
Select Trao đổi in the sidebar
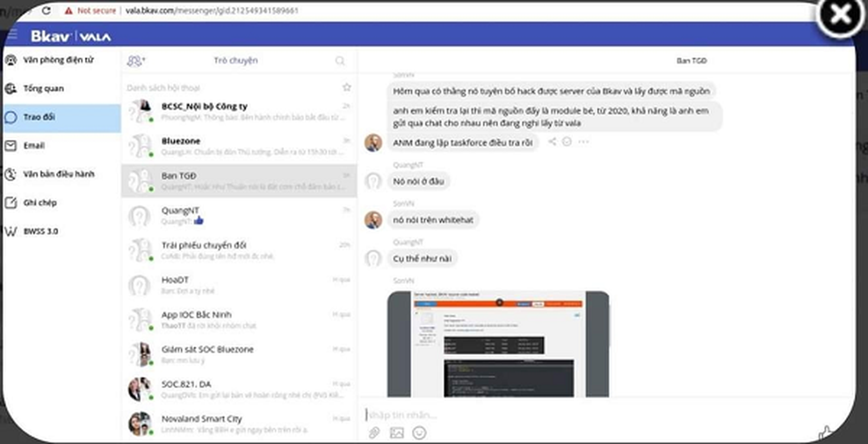61,117
